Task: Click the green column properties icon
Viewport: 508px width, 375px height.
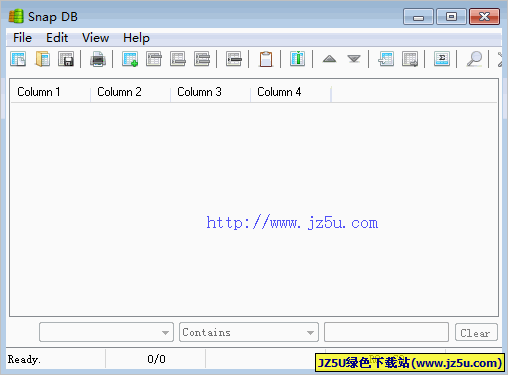Action: tap(297, 59)
